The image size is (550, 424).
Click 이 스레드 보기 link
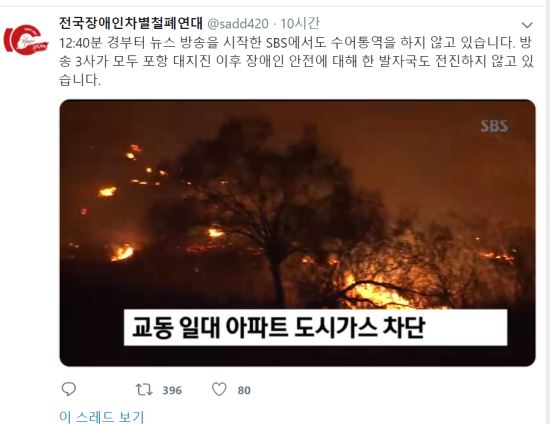point(102,417)
